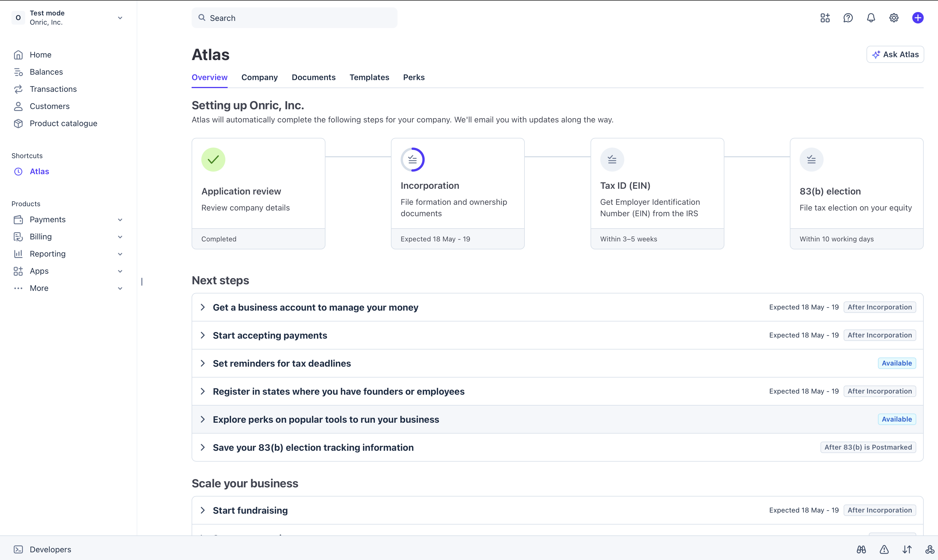Expand Get a business account row

pyautogui.click(x=557, y=307)
